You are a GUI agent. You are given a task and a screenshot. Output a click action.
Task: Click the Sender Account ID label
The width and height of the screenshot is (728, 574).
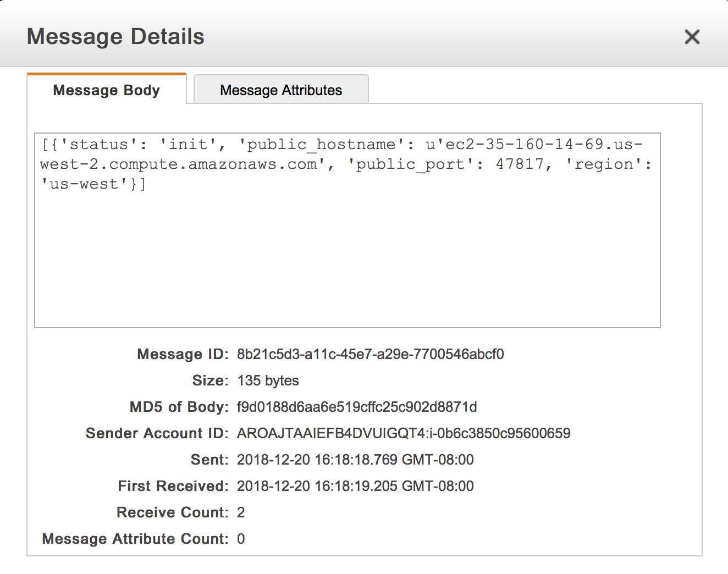(x=157, y=433)
